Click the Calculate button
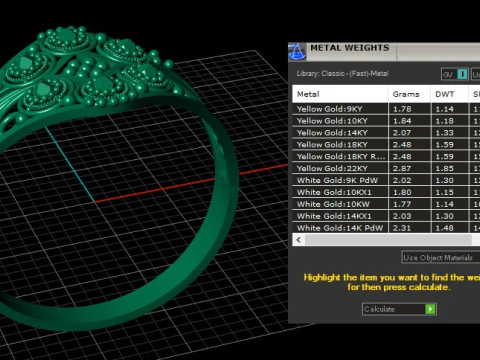Image resolution: width=480 pixels, height=360 pixels. coord(399,309)
